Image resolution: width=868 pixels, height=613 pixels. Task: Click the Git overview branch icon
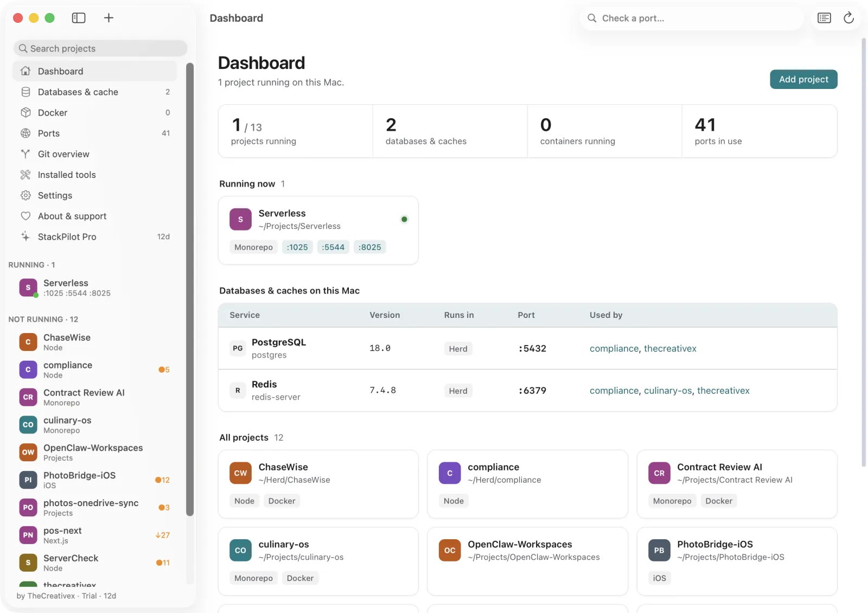tap(25, 154)
